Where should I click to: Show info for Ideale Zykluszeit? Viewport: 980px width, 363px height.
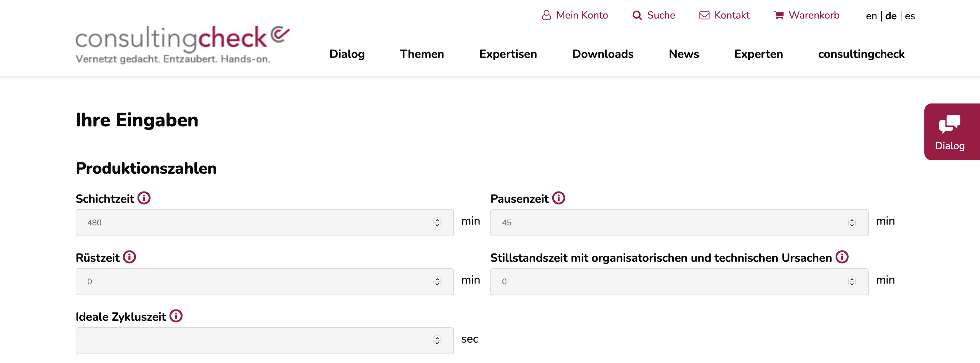pos(176,316)
